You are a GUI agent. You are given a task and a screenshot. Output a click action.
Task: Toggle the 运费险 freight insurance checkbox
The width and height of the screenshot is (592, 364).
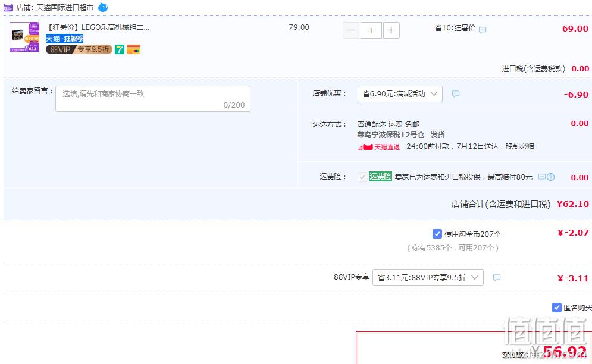[x=362, y=177]
